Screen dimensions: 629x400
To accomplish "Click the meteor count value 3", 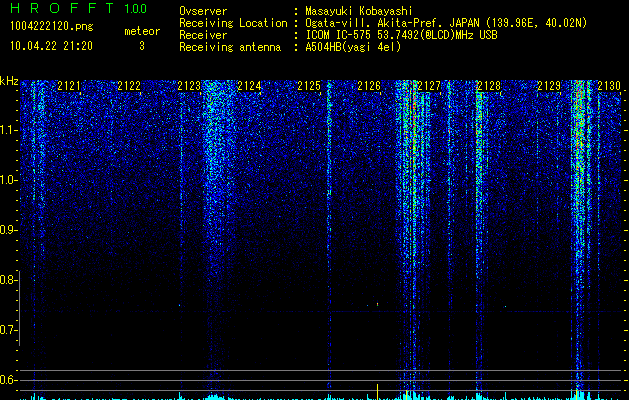I will (x=142, y=46).
